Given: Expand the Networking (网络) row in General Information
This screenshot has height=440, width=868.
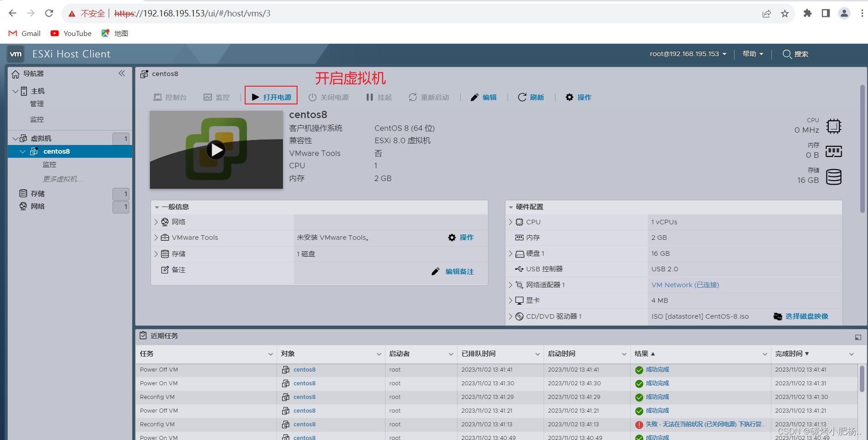Looking at the screenshot, I should click(x=156, y=222).
